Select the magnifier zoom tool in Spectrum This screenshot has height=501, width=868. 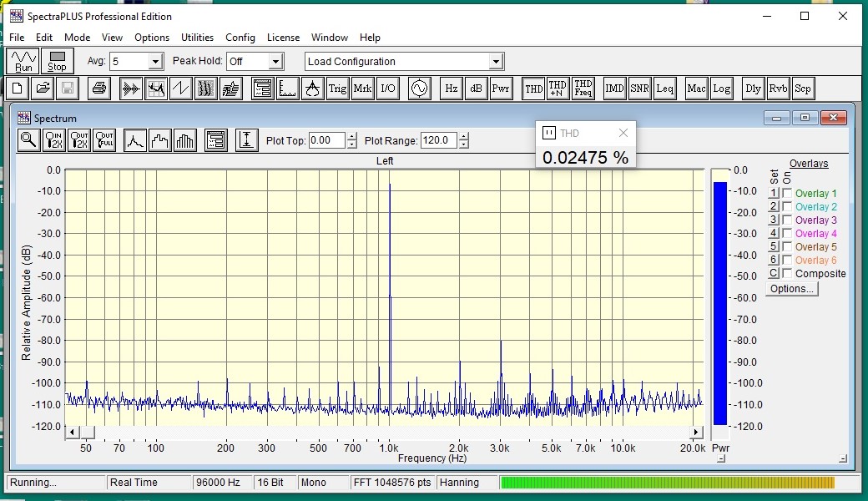(28, 140)
